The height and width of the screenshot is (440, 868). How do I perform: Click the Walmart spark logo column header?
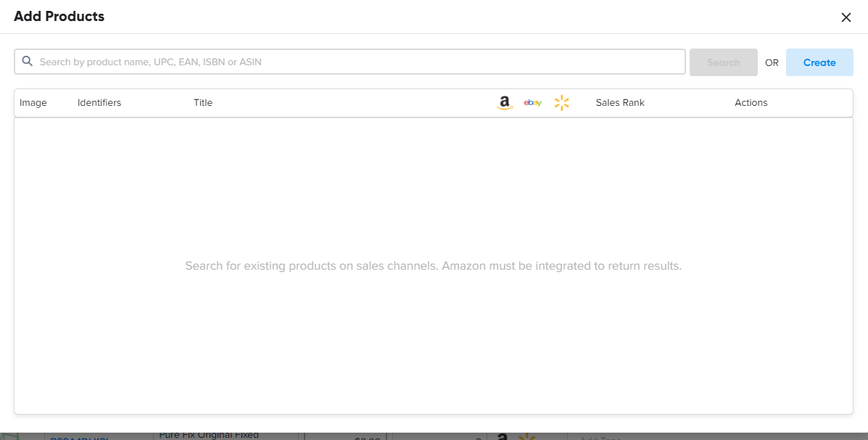561,102
